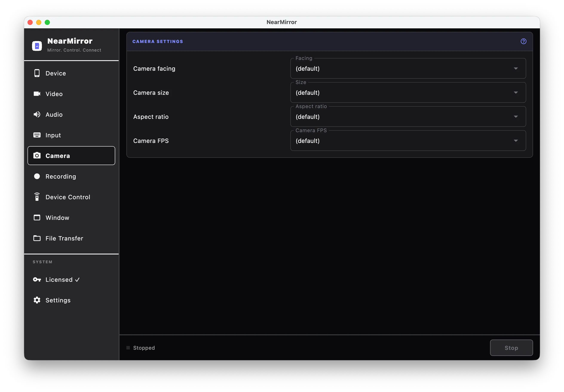Close the NearMirror window
564x392 pixels.
pyautogui.click(x=30, y=22)
